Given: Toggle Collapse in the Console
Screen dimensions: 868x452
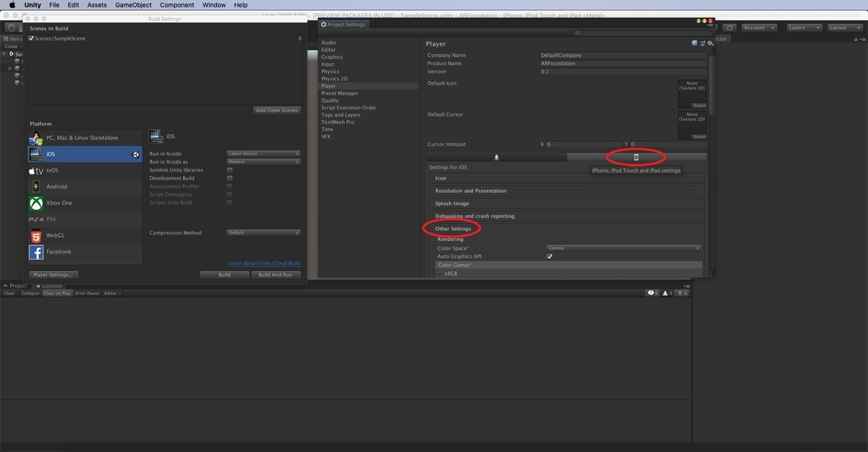Looking at the screenshot, I should [30, 293].
